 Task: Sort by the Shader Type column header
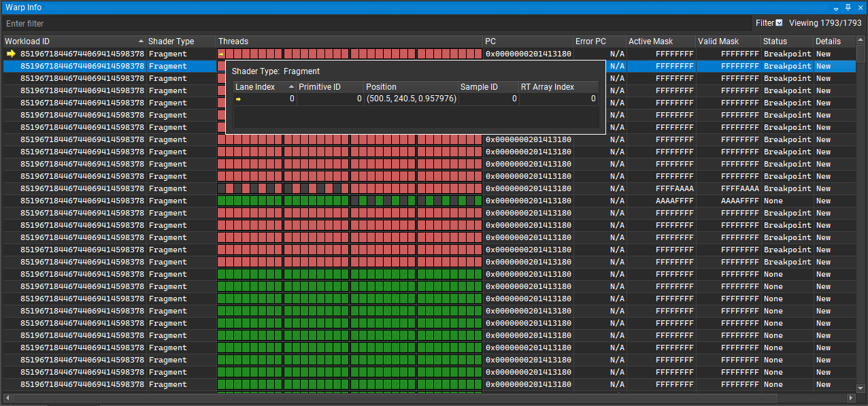pyautogui.click(x=172, y=41)
